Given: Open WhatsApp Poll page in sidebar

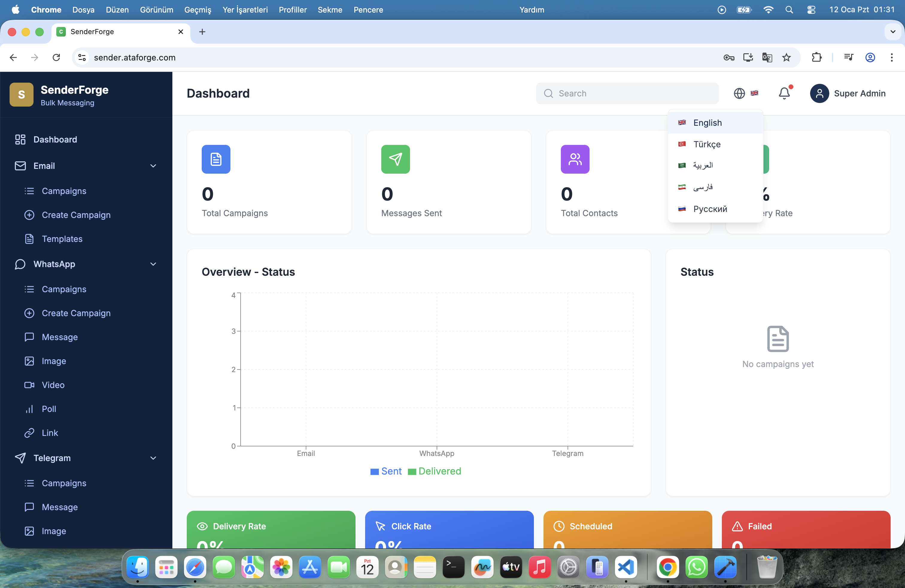Looking at the screenshot, I should pyautogui.click(x=49, y=409).
